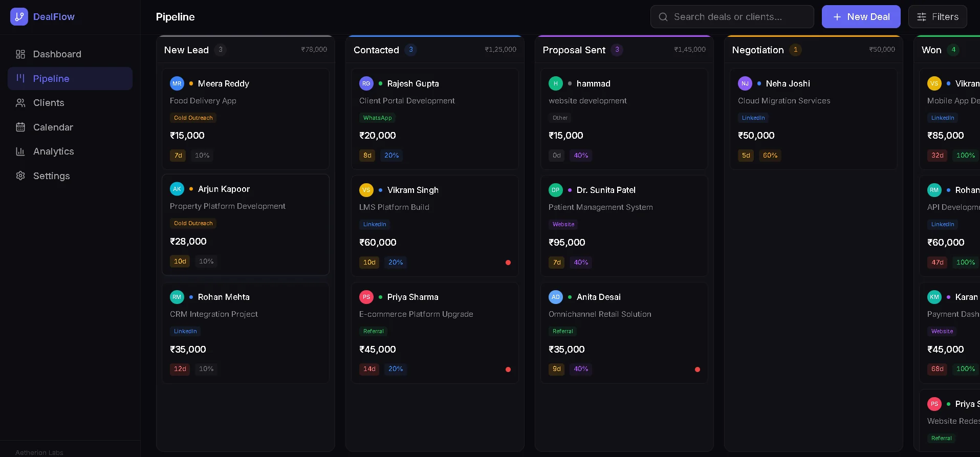
Task: Open Client Portal Development deal
Action: (435, 119)
